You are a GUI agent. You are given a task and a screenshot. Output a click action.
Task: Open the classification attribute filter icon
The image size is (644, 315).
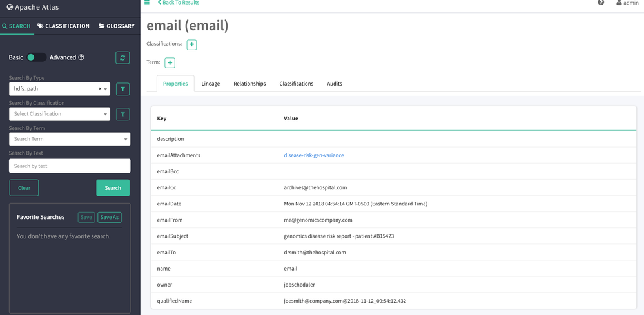122,114
